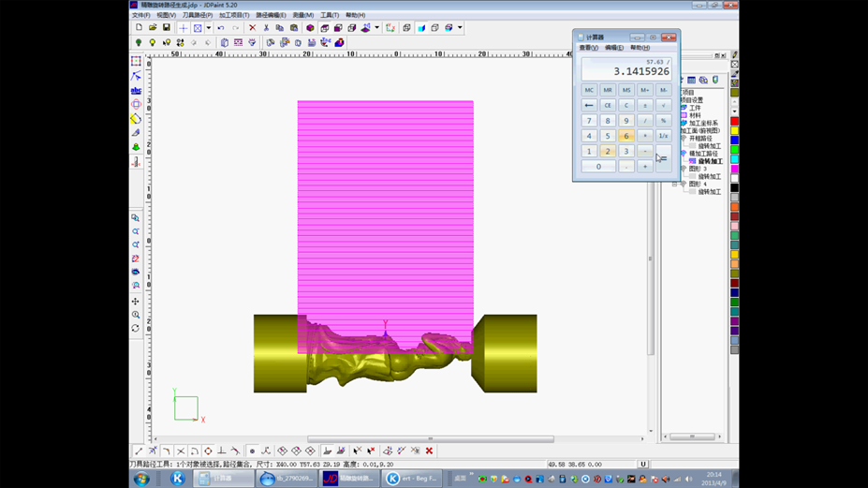Delete selection with the red X toolbar icon
Screen dimensions: 868x488
(253, 28)
